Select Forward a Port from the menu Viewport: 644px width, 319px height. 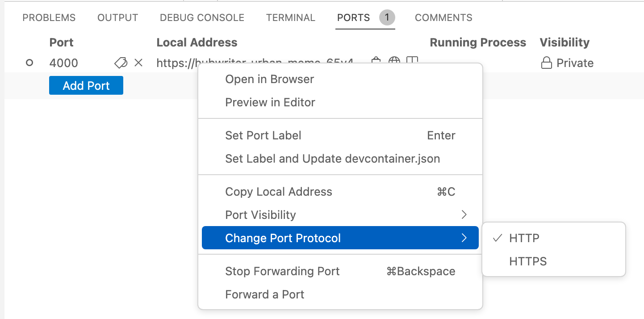click(x=264, y=294)
